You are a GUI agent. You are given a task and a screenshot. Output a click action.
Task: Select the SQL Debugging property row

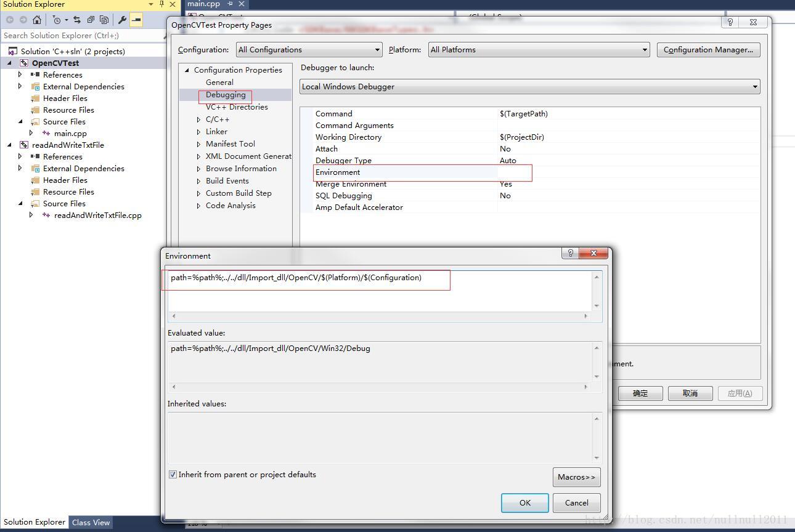coord(530,196)
